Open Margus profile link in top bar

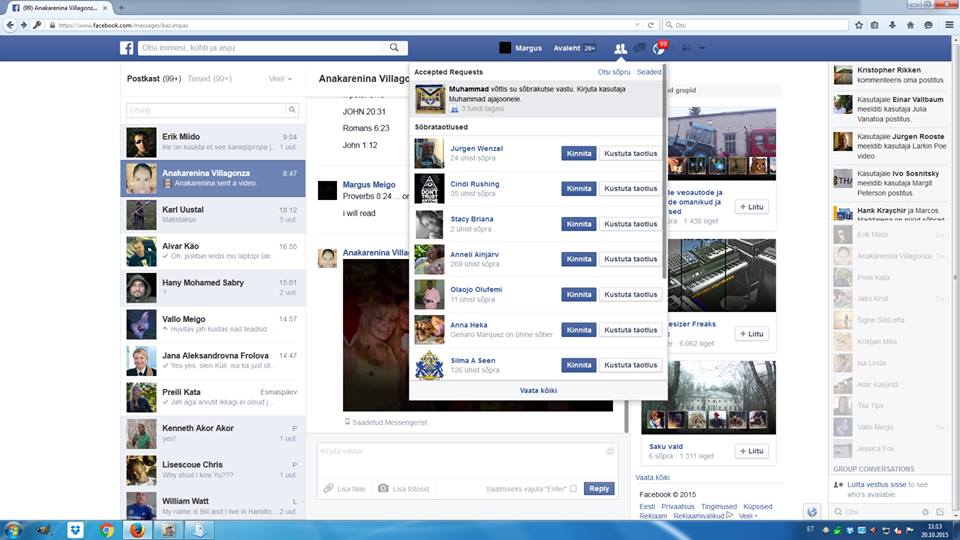point(528,48)
